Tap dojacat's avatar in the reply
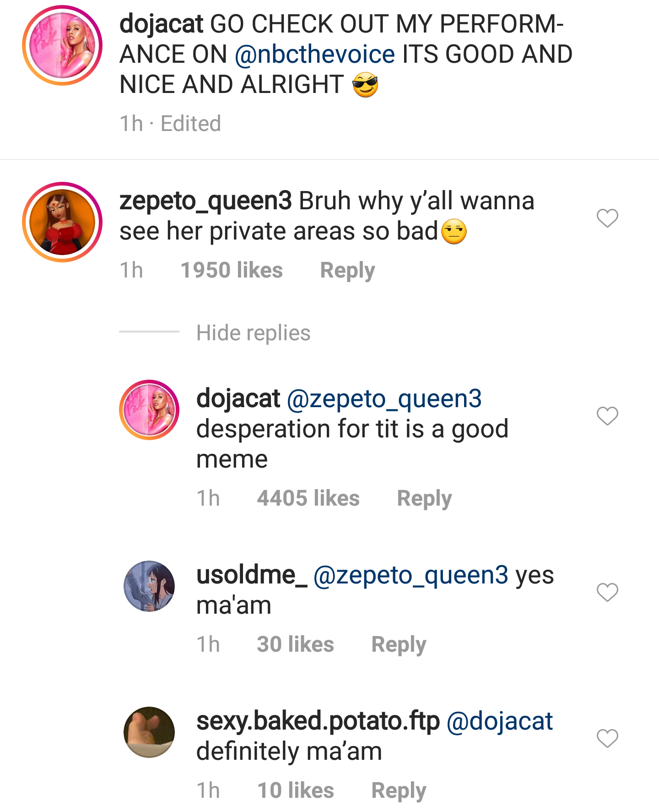Viewport: 659px width, 812px height. pyautogui.click(x=149, y=410)
